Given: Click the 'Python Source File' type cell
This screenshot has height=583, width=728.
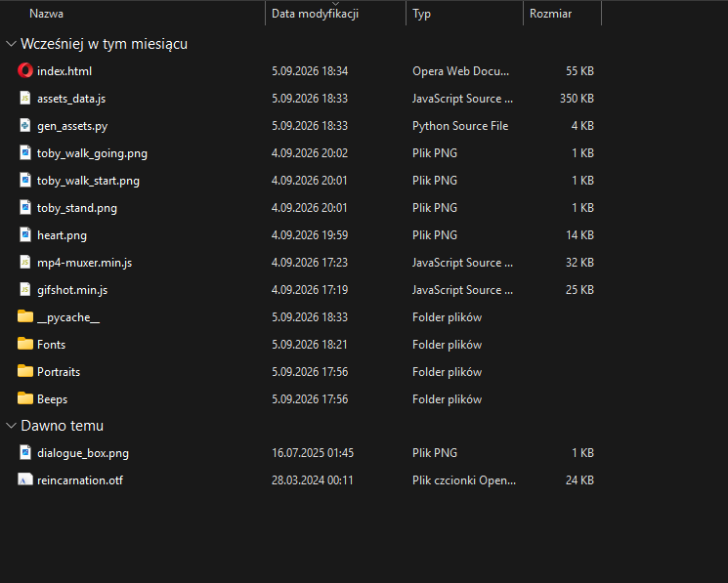Looking at the screenshot, I should pyautogui.click(x=460, y=126).
